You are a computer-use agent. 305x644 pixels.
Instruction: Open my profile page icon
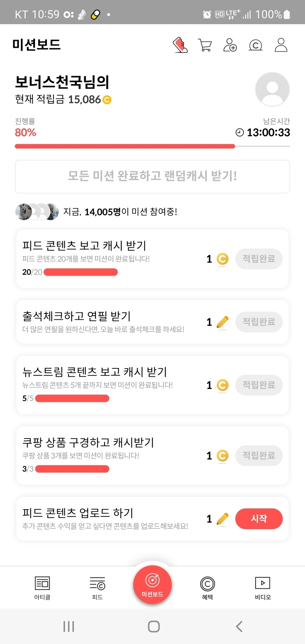pos(281,45)
